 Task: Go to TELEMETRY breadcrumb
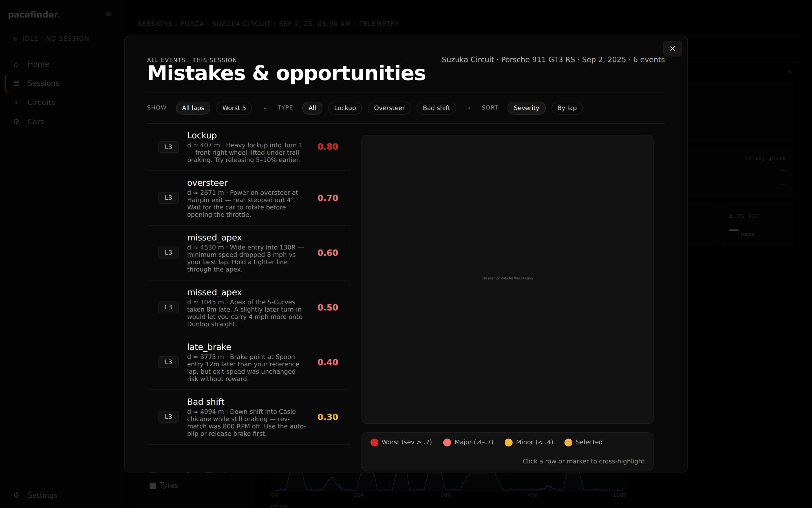[x=379, y=24]
